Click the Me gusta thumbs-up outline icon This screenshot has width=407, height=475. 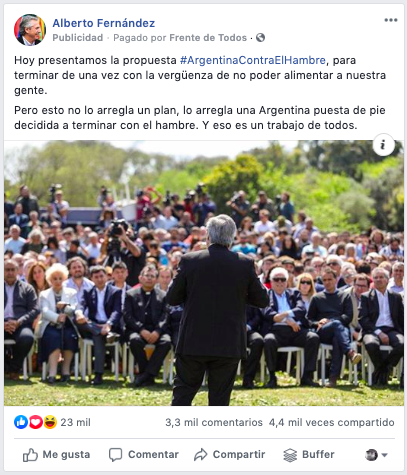(x=30, y=455)
